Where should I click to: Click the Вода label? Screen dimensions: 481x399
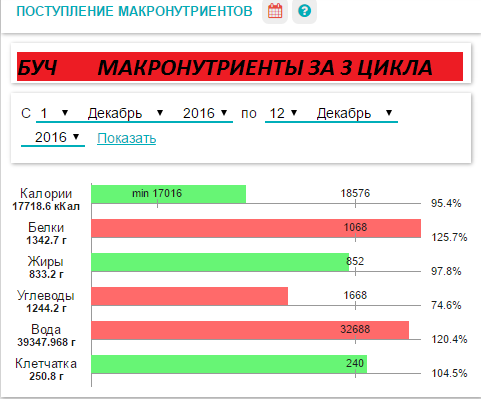[x=46, y=330]
